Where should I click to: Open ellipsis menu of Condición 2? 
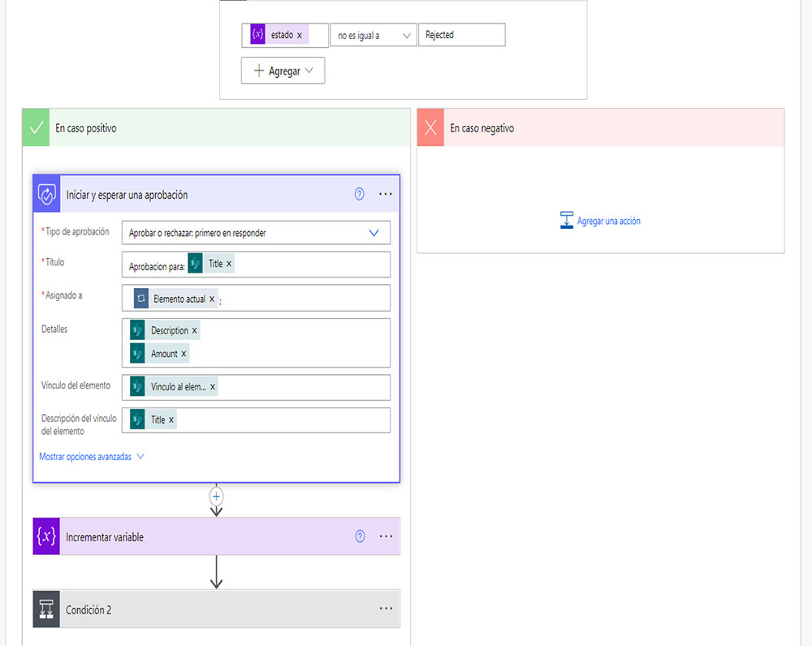pyautogui.click(x=386, y=609)
